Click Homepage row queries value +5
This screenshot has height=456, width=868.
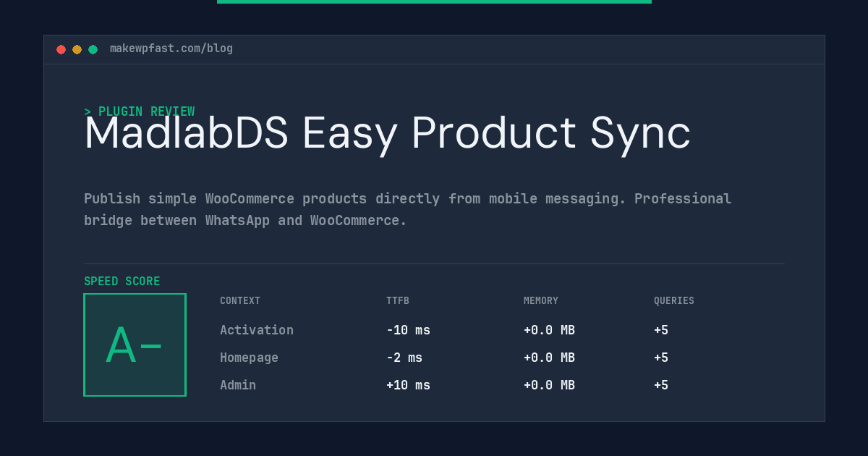661,358
